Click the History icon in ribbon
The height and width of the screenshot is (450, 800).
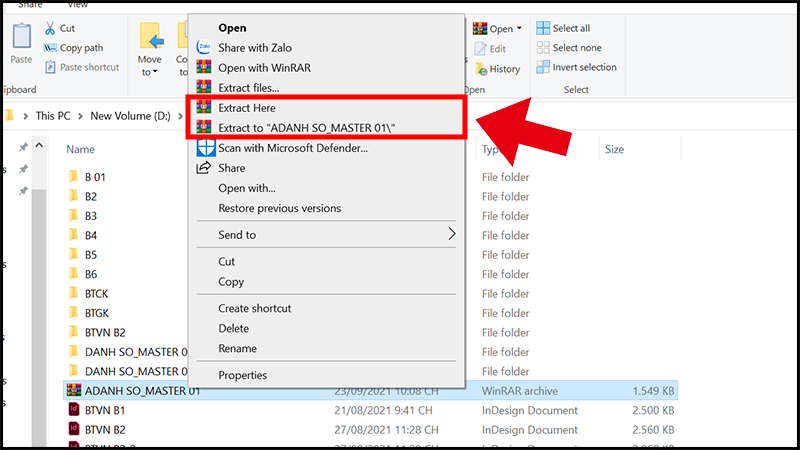pos(481,69)
